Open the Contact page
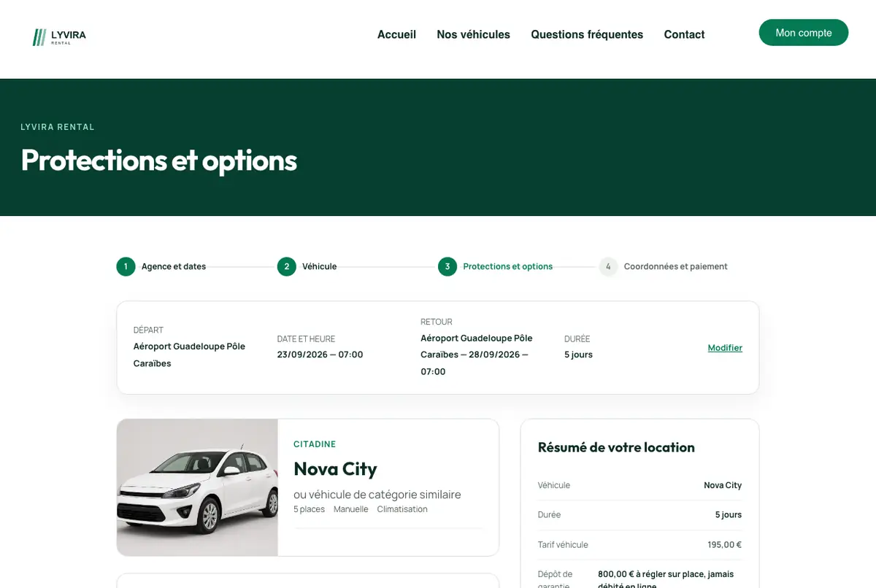Viewport: 876px width, 588px height. [x=684, y=34]
